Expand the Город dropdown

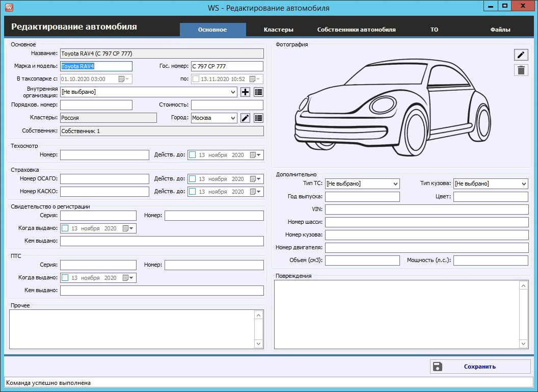tap(233, 118)
